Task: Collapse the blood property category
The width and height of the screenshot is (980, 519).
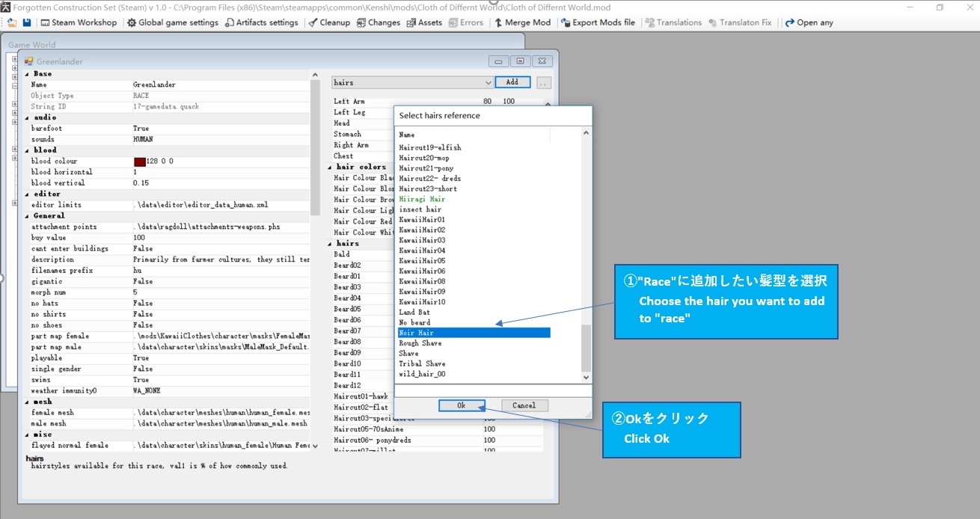Action: click(28, 150)
